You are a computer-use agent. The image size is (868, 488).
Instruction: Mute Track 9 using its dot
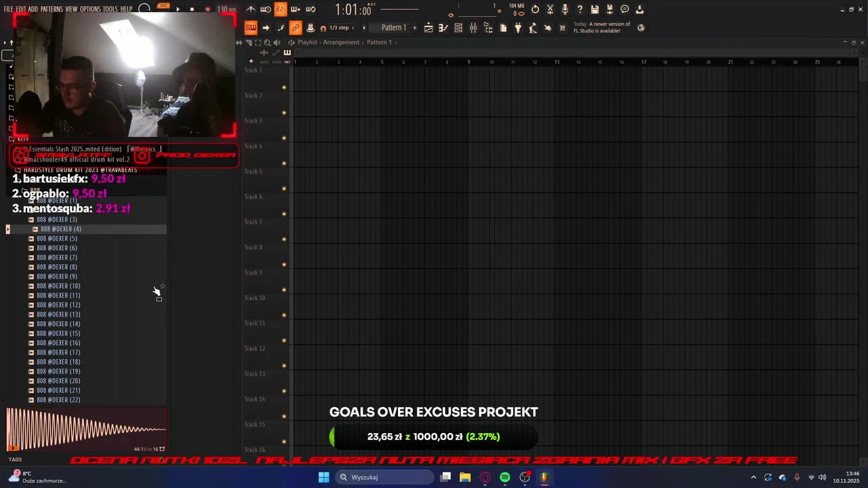click(284, 289)
